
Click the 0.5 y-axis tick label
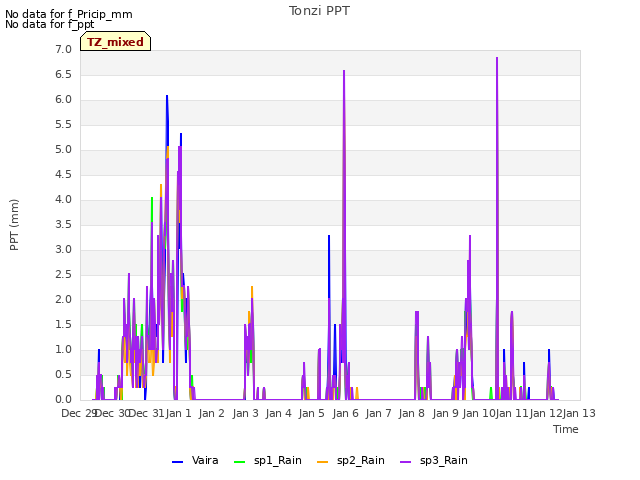(x=63, y=375)
